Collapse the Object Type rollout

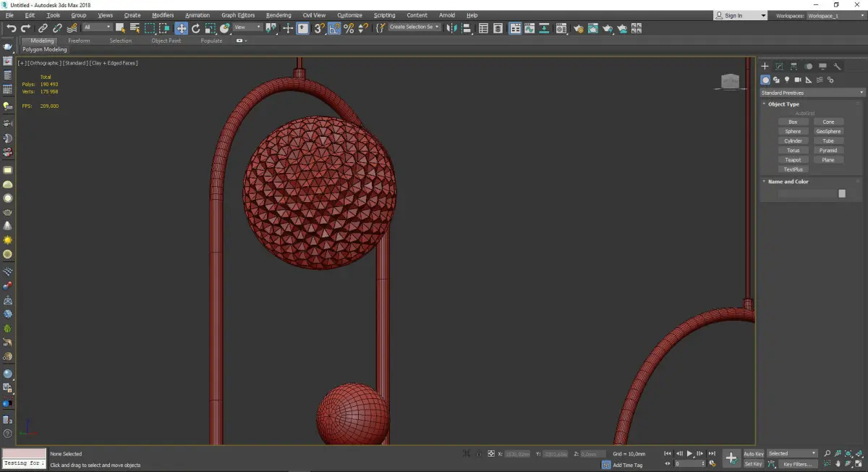[783, 104]
